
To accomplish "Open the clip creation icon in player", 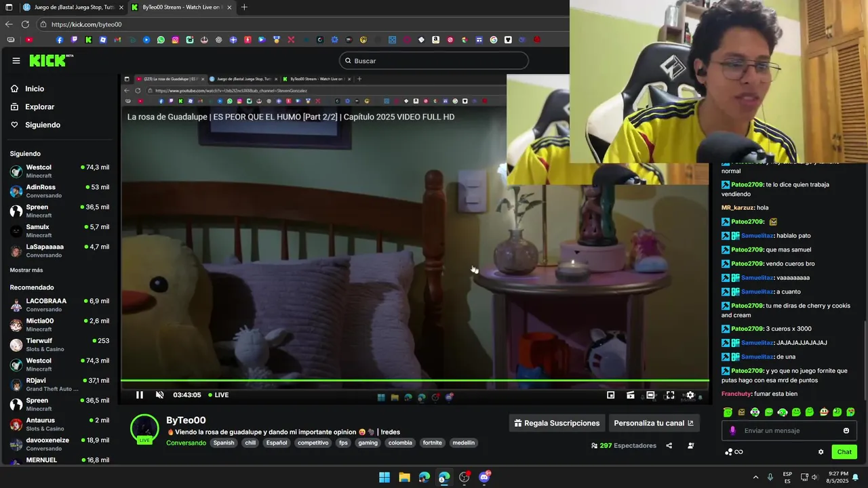I will 631,395.
